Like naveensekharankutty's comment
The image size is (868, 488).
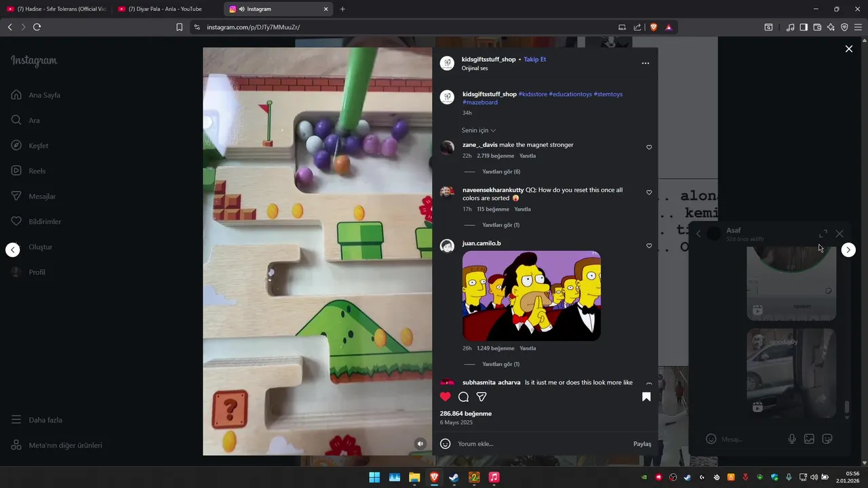(x=649, y=192)
